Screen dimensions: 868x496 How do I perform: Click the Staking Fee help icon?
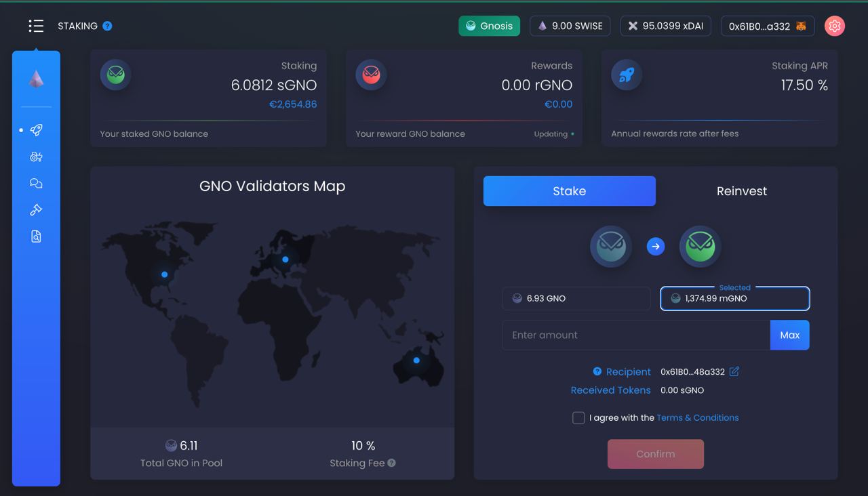391,463
